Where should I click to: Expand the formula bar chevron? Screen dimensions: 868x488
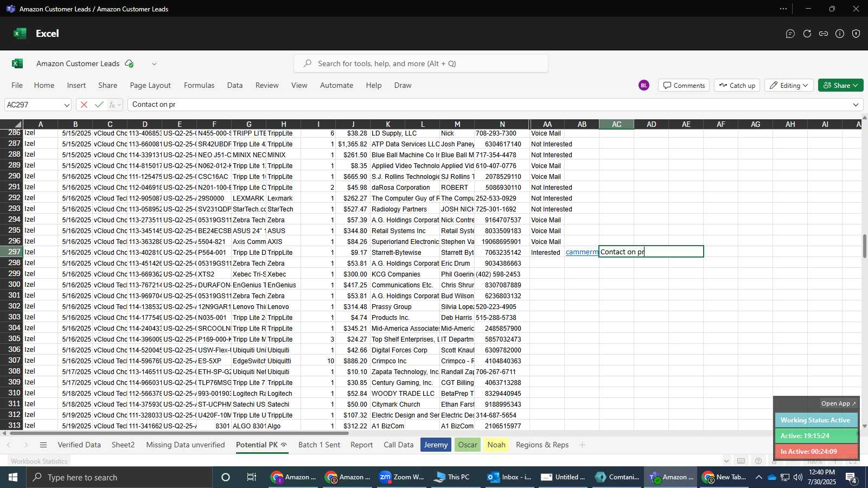856,105
